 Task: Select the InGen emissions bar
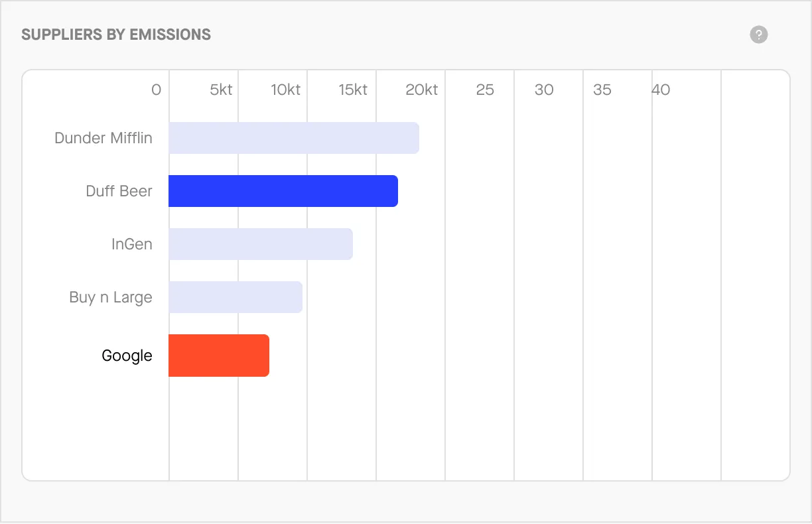[x=261, y=244]
